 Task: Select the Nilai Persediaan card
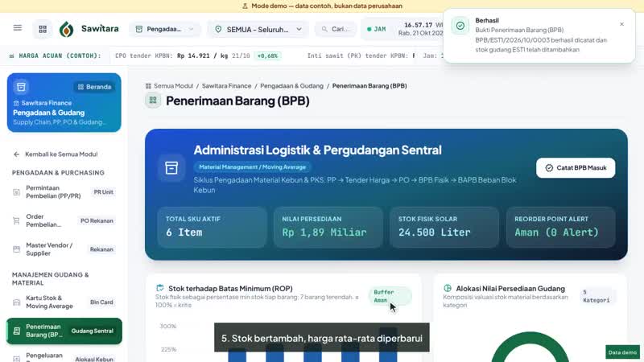[328, 227]
